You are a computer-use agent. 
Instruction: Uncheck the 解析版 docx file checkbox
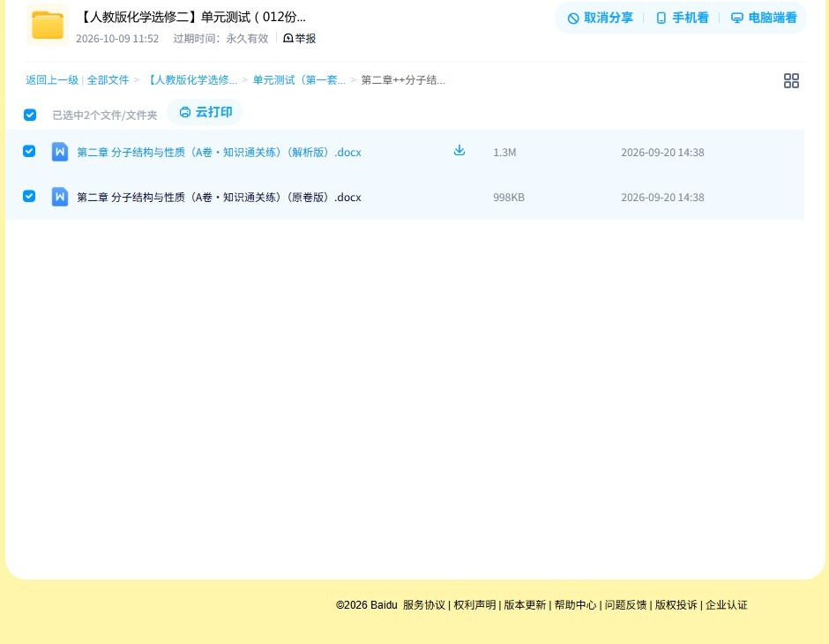(x=29, y=151)
